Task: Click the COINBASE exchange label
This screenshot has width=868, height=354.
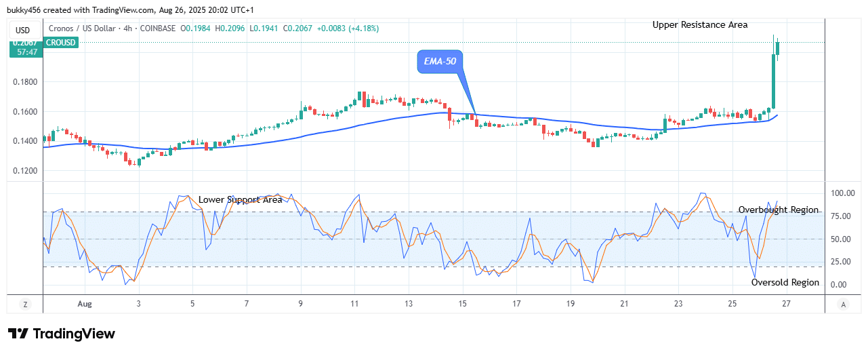Action: [x=158, y=28]
